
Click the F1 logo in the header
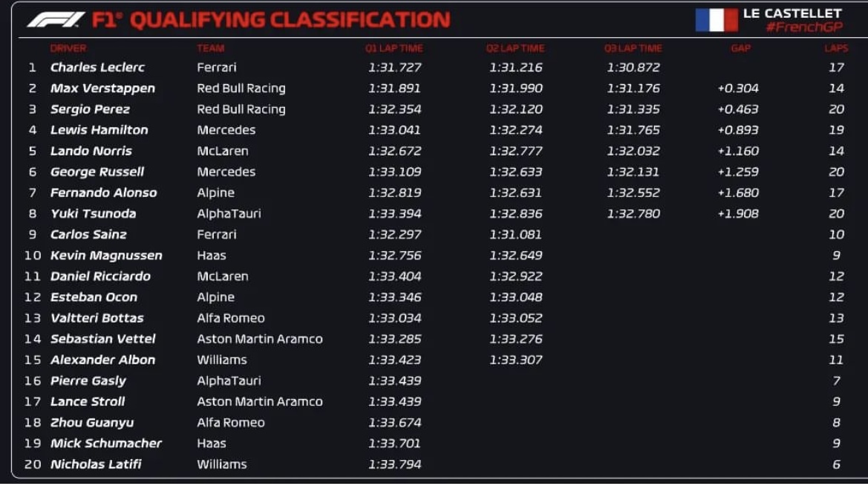tap(56, 20)
